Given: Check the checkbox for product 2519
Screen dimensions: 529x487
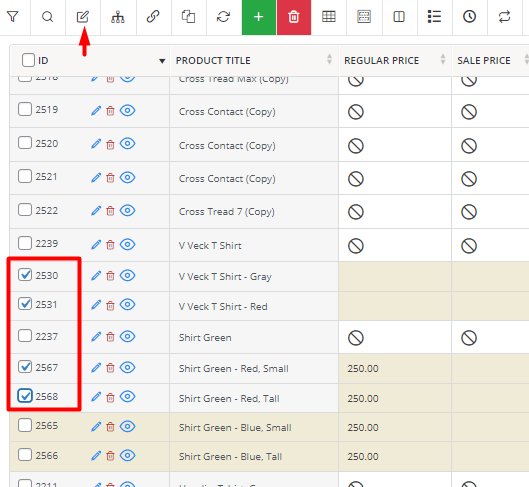Looking at the screenshot, I should click(x=25, y=109).
